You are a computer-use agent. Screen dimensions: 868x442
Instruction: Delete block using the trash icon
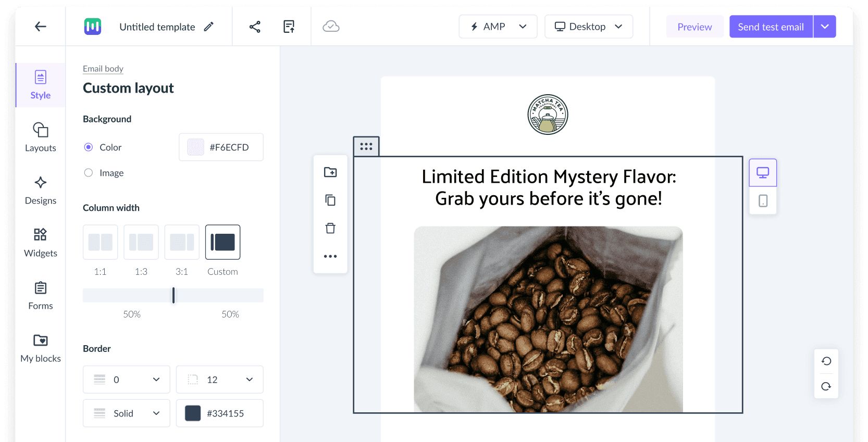[330, 228]
